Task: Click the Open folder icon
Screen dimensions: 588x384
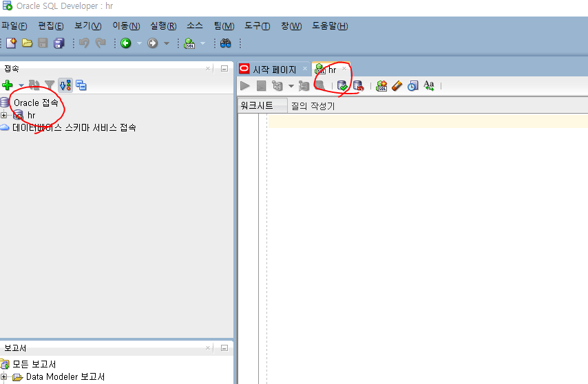Action: (x=27, y=43)
